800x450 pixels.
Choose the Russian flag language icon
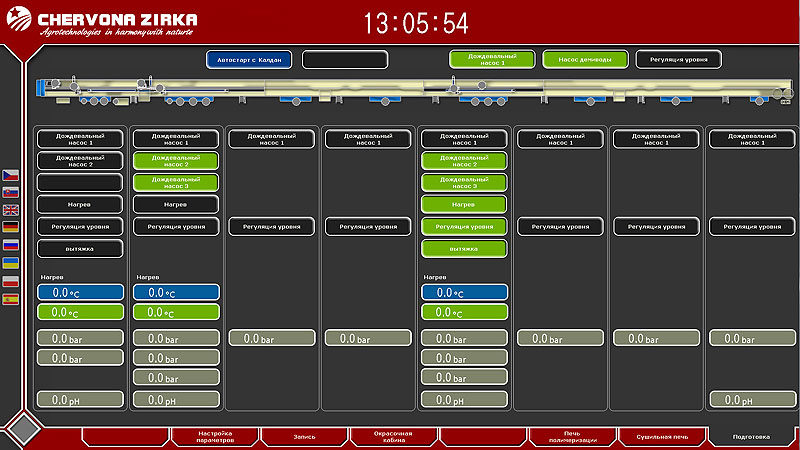tap(11, 245)
